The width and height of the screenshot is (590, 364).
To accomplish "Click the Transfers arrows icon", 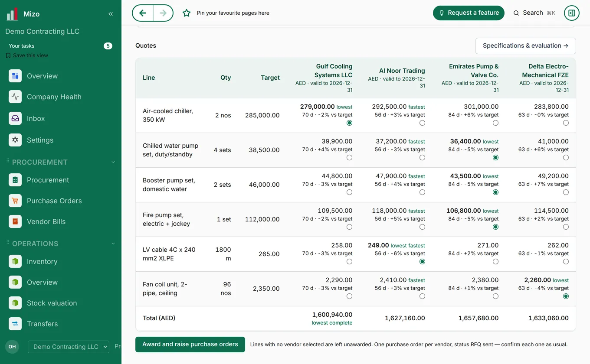I will click(15, 324).
